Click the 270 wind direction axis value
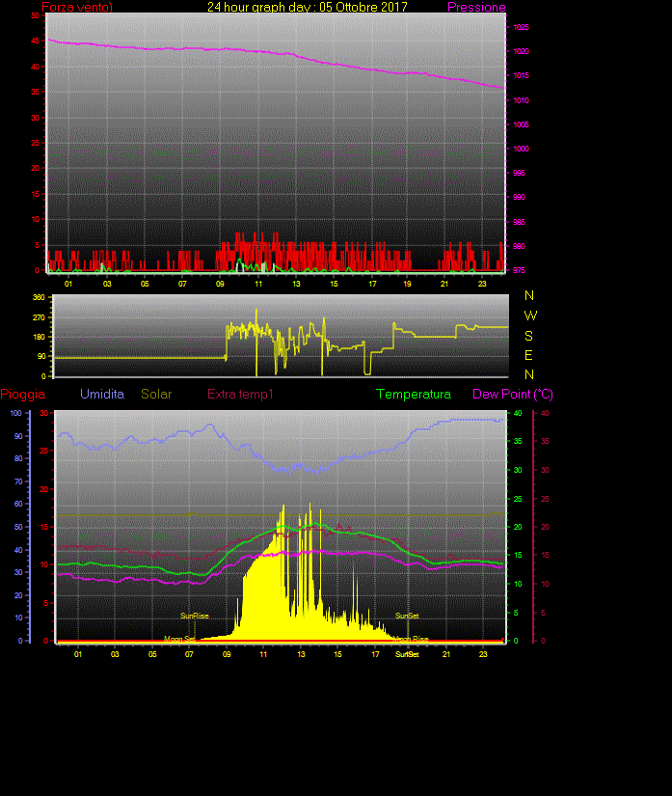The width and height of the screenshot is (672, 796). pyautogui.click(x=40, y=317)
